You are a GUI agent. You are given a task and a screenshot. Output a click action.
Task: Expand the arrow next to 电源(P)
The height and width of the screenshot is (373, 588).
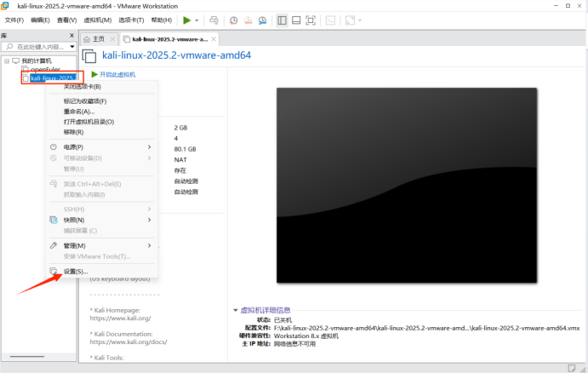(x=149, y=147)
